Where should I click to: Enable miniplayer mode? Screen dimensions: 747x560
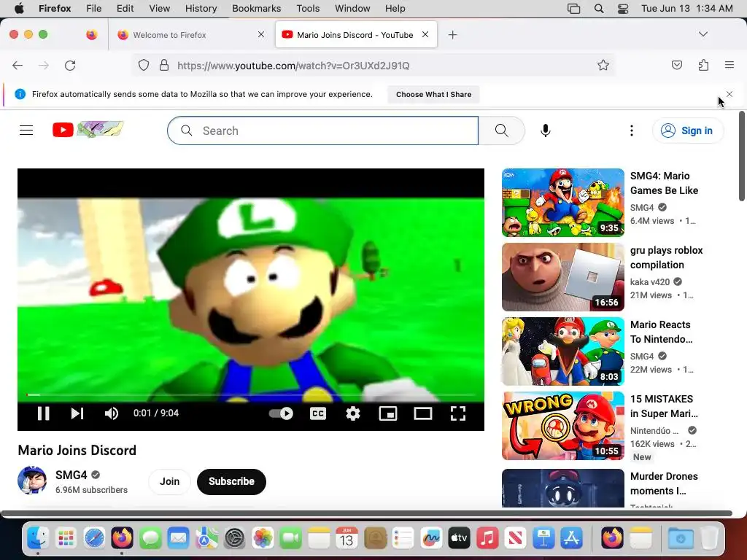[388, 413]
